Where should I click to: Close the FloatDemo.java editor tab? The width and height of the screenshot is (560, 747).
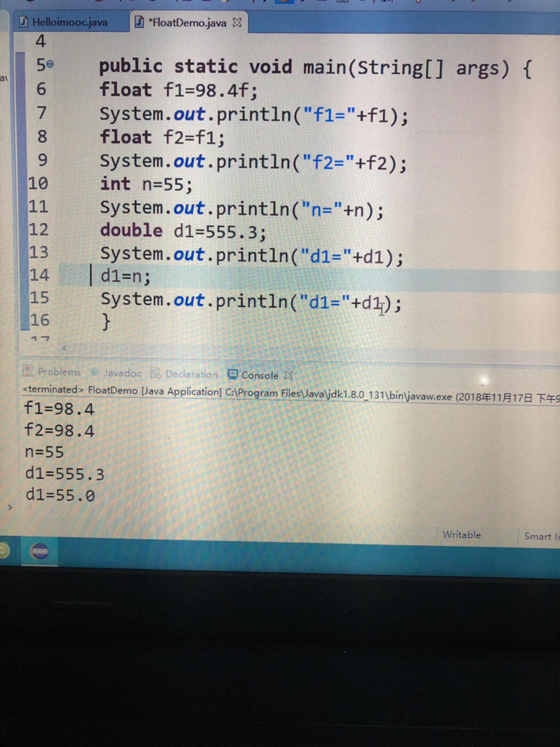(x=237, y=23)
